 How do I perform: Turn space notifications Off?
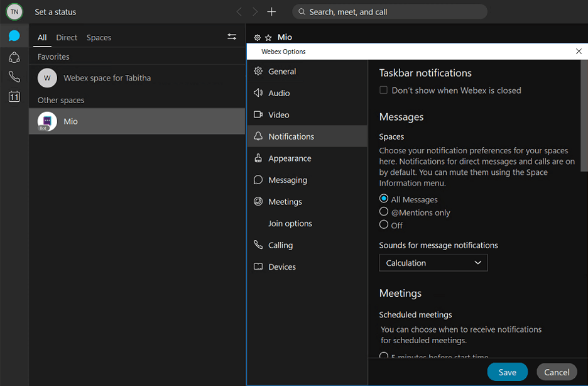tap(383, 224)
